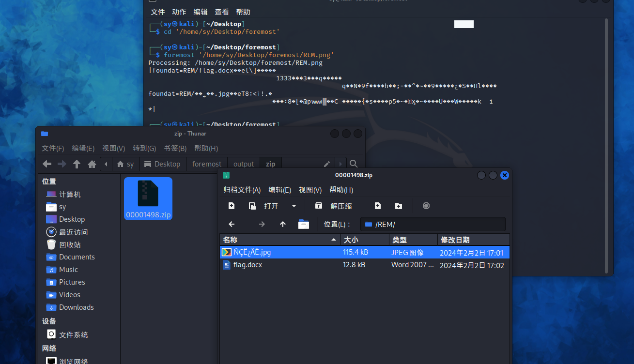Open Pictures in Thunar sidebar

tap(65, 282)
